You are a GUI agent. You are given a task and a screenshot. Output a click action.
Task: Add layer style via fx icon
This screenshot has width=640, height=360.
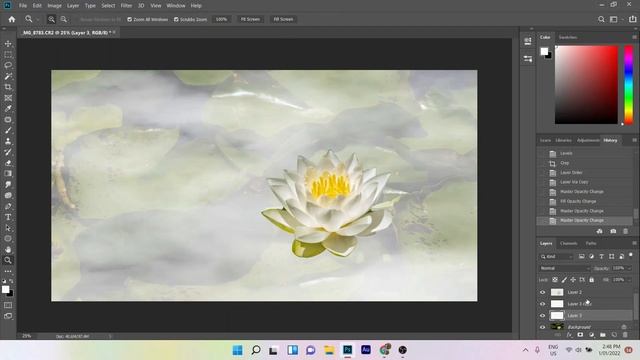[569, 335]
